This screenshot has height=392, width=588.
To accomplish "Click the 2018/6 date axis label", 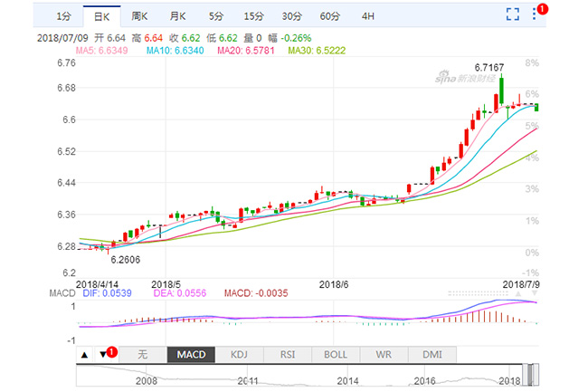I will [334, 284].
